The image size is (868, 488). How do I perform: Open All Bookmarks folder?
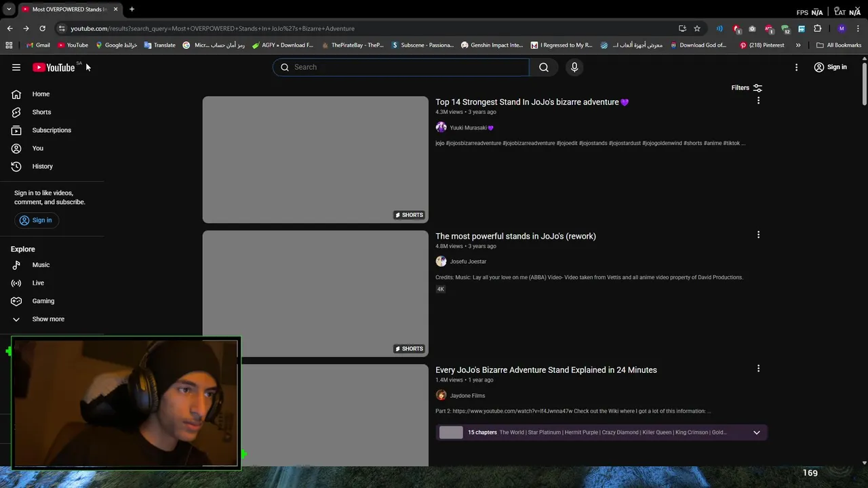coord(839,45)
